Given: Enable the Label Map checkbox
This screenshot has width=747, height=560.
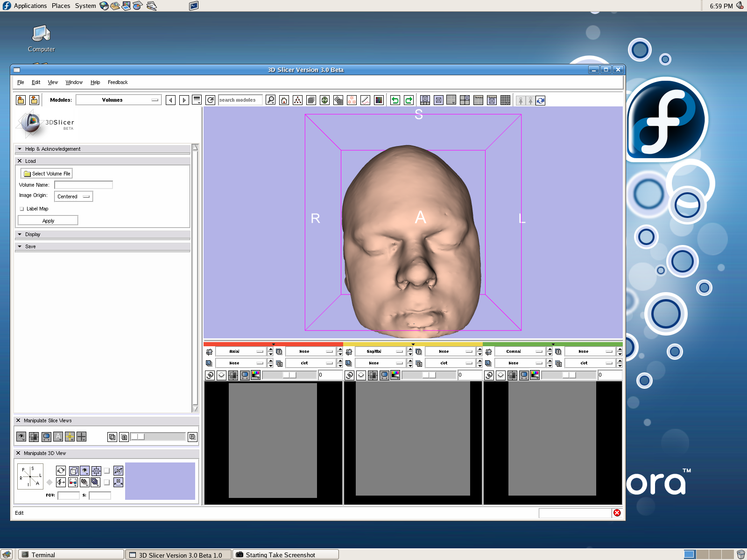Looking at the screenshot, I should pos(22,209).
